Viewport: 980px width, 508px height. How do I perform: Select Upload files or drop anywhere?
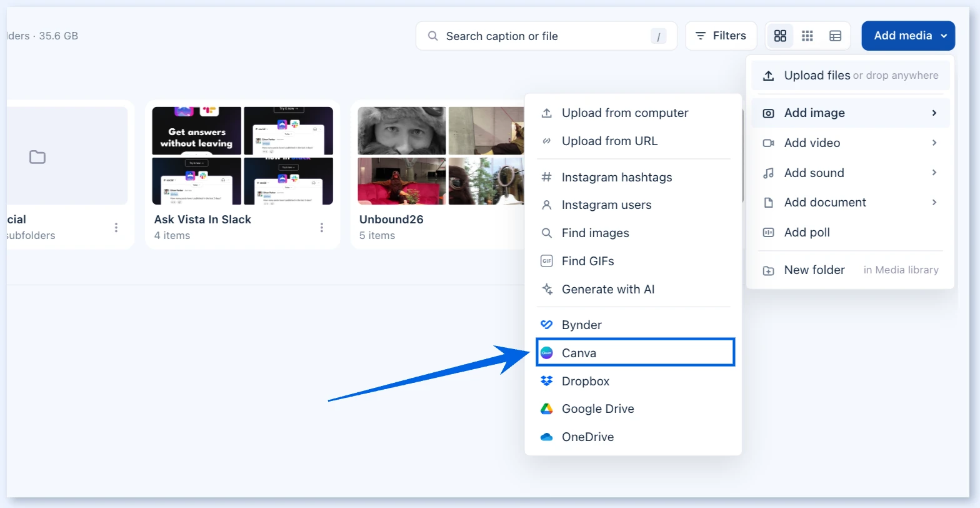pyautogui.click(x=850, y=76)
